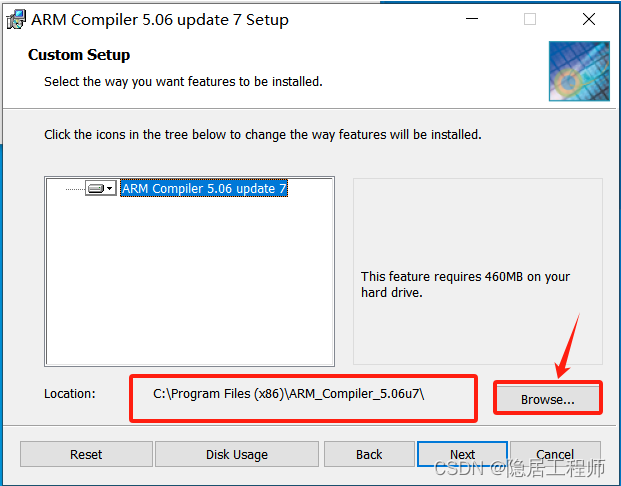Click the Reset button
Image resolution: width=621 pixels, height=486 pixels.
[x=86, y=454]
